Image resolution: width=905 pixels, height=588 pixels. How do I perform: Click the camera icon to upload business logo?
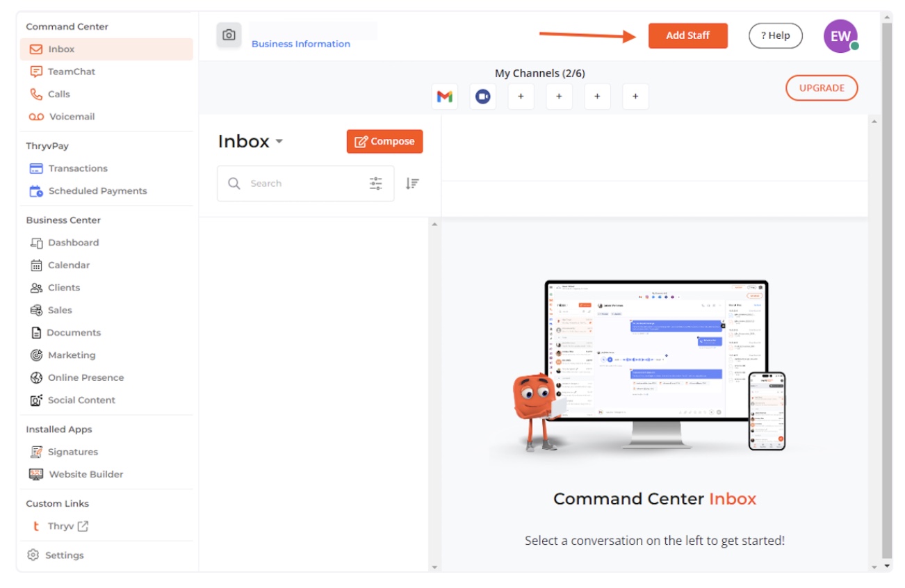[x=229, y=35]
